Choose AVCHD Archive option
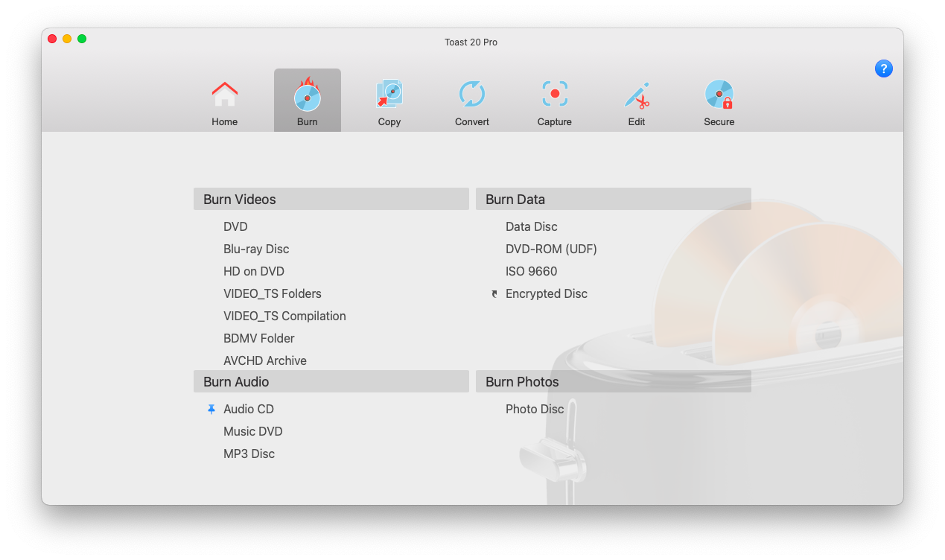Image resolution: width=945 pixels, height=560 pixels. pyautogui.click(x=265, y=360)
